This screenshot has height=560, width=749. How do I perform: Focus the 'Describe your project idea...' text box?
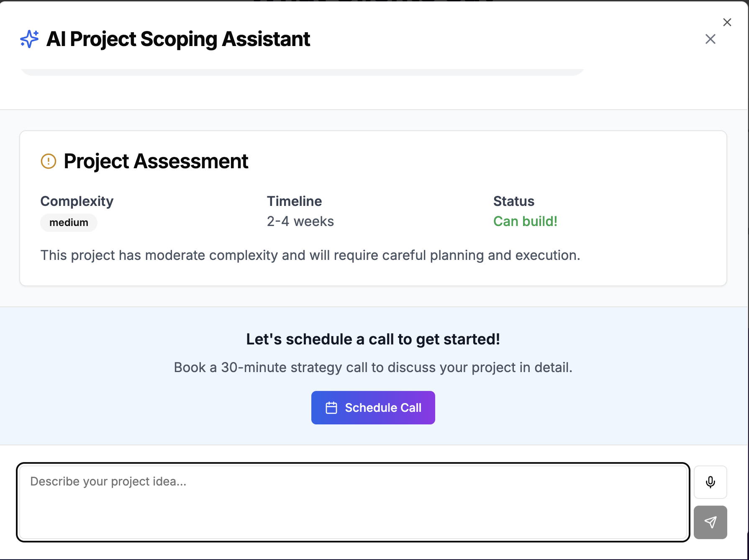[353, 502]
